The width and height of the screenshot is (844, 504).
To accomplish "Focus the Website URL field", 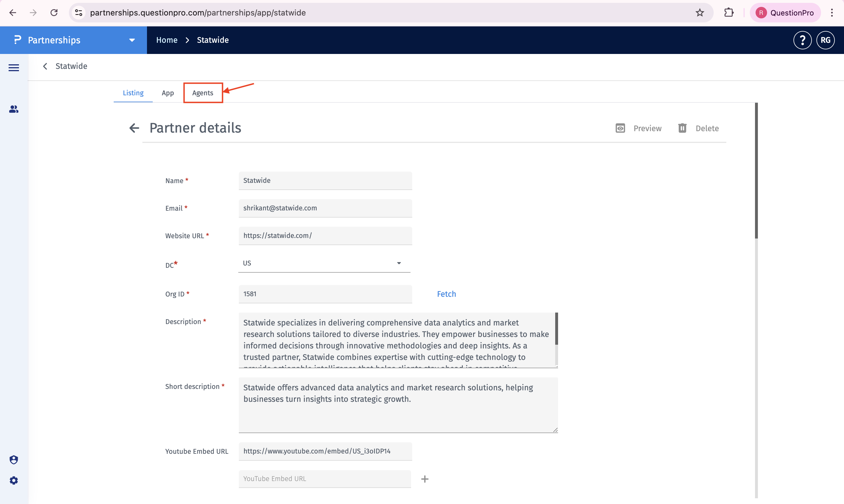I will point(325,236).
